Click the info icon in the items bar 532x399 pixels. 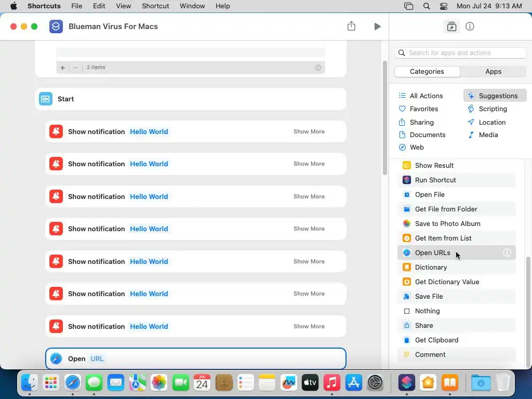318,68
